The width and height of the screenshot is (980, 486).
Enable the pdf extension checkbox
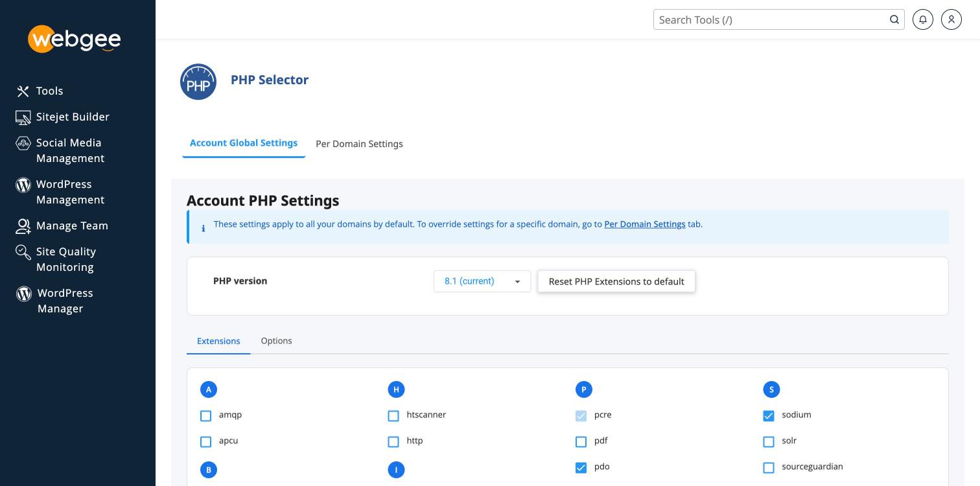coord(581,442)
